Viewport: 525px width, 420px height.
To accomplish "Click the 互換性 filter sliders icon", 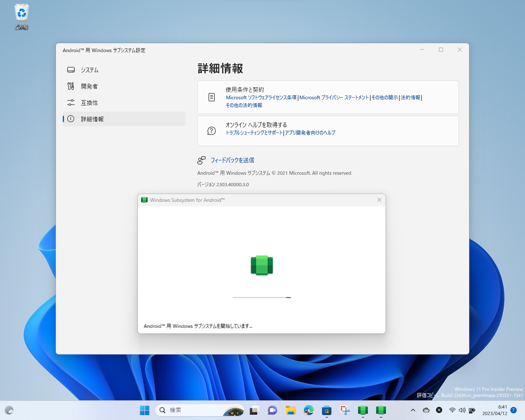I will pyautogui.click(x=71, y=103).
